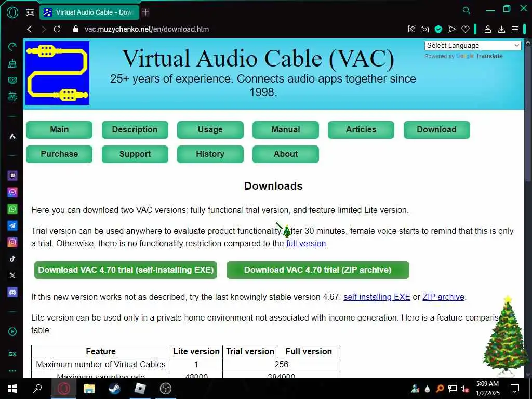Screen dimensions: 532x399
Task: Open the Articles navigation page
Action: [x=361, y=129]
